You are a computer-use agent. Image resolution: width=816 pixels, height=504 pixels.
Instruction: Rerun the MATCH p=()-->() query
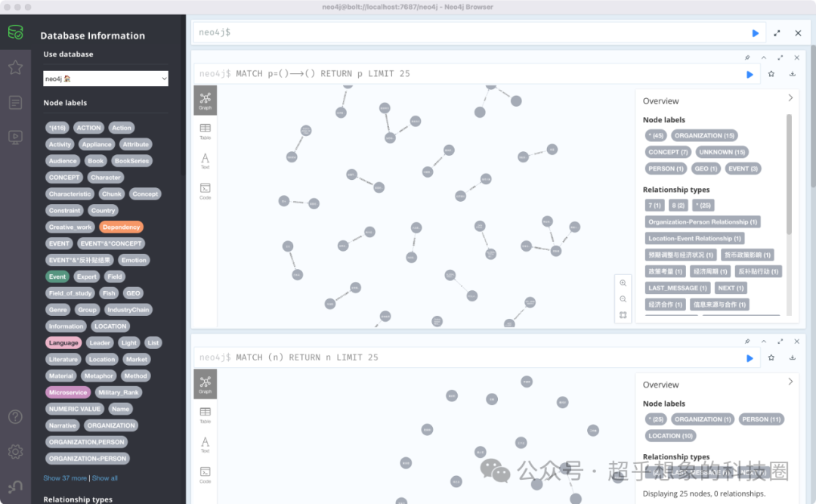(x=750, y=75)
